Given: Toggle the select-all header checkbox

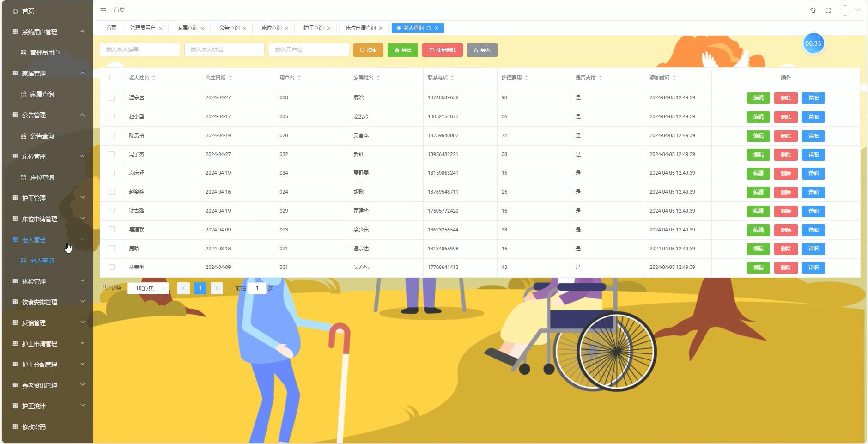Looking at the screenshot, I should click(112, 78).
